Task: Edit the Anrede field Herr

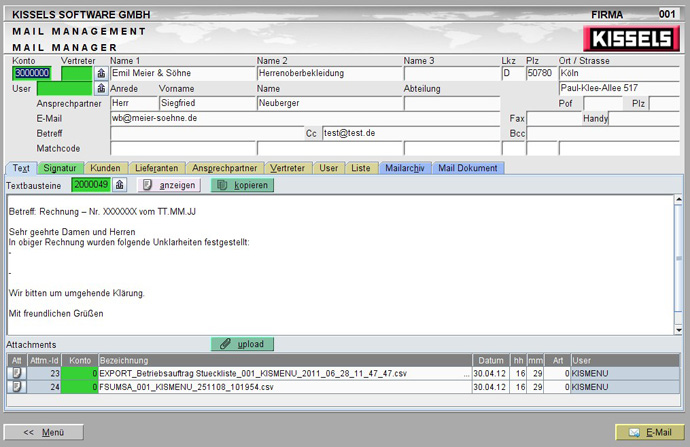Action: pos(133,103)
